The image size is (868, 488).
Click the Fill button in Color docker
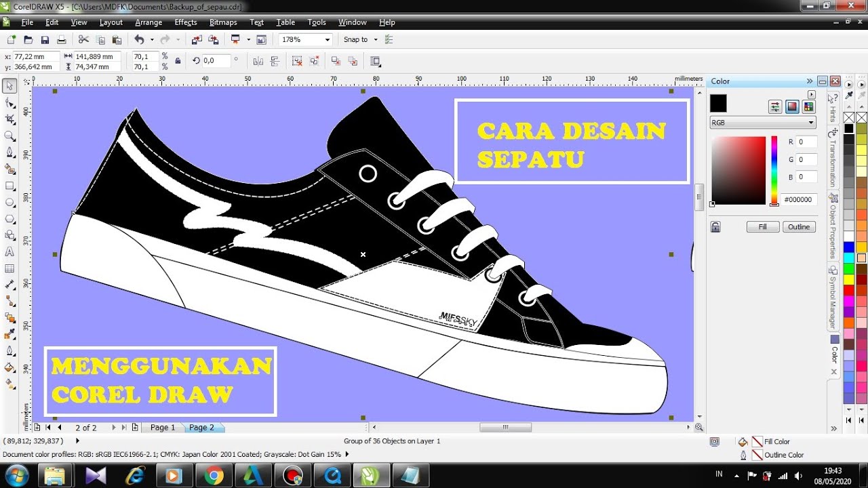click(763, 227)
